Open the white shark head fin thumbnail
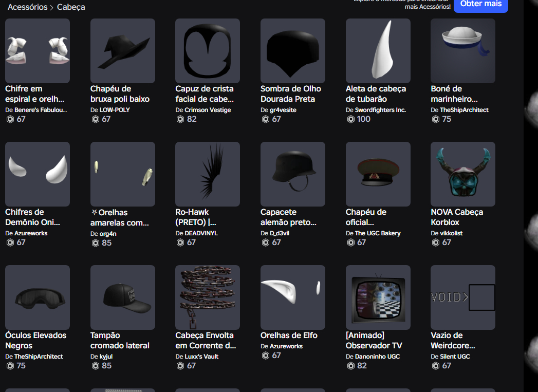The width and height of the screenshot is (538, 392). click(x=378, y=51)
